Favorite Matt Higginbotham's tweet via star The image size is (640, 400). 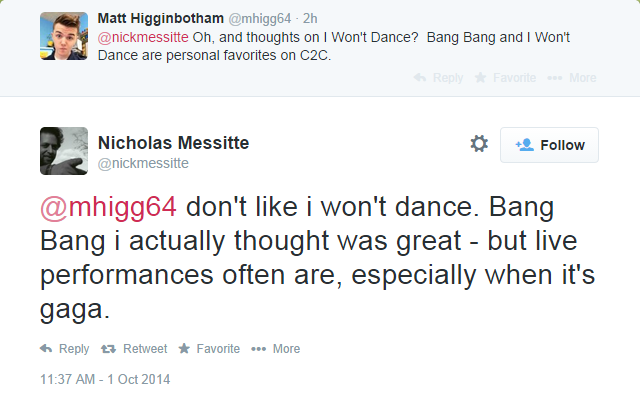click(481, 78)
